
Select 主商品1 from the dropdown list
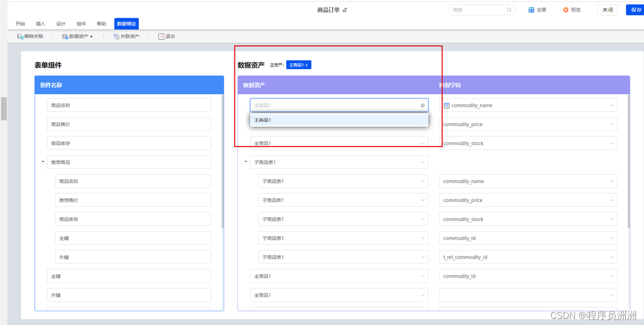pyautogui.click(x=339, y=120)
